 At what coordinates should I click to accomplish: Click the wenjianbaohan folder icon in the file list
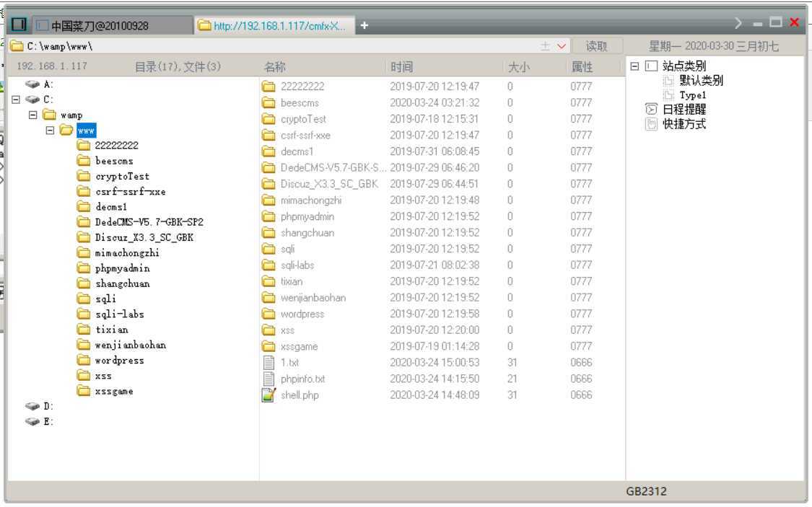coord(269,297)
